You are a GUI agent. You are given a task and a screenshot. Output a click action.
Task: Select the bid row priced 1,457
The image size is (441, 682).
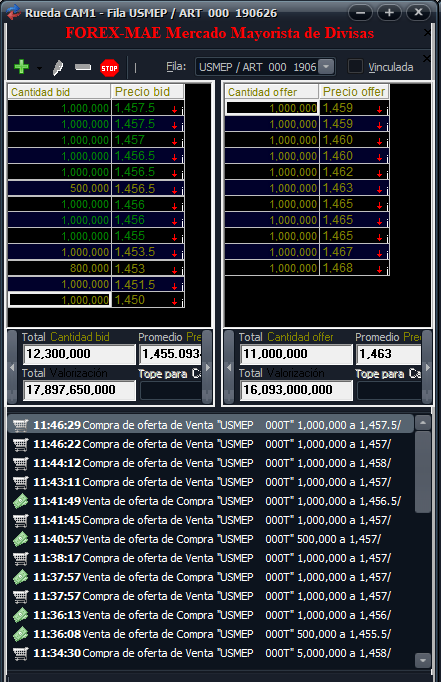click(x=96, y=140)
